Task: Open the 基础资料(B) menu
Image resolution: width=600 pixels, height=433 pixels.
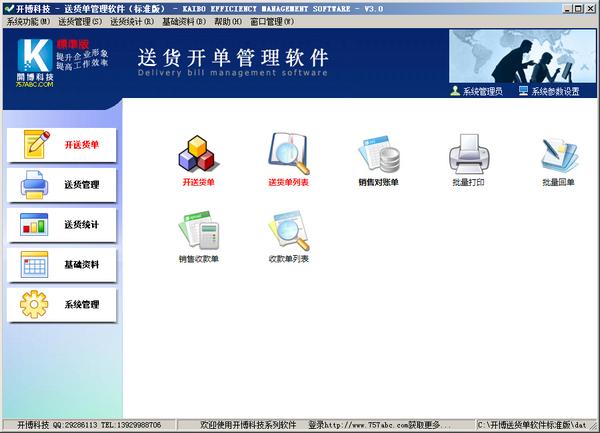Action: pyautogui.click(x=184, y=22)
